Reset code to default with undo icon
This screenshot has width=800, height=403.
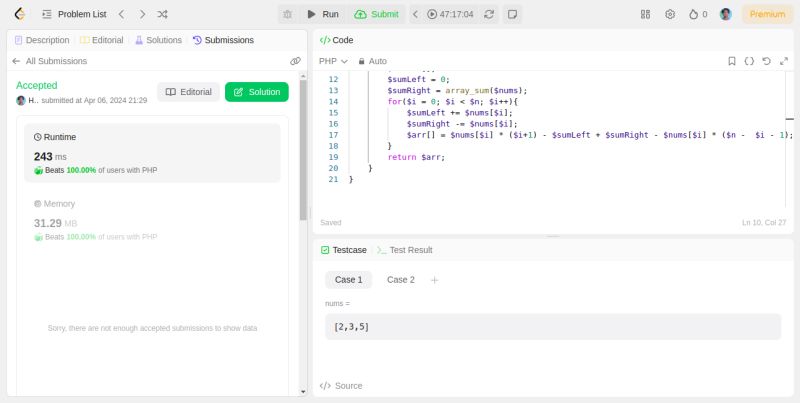pos(766,61)
